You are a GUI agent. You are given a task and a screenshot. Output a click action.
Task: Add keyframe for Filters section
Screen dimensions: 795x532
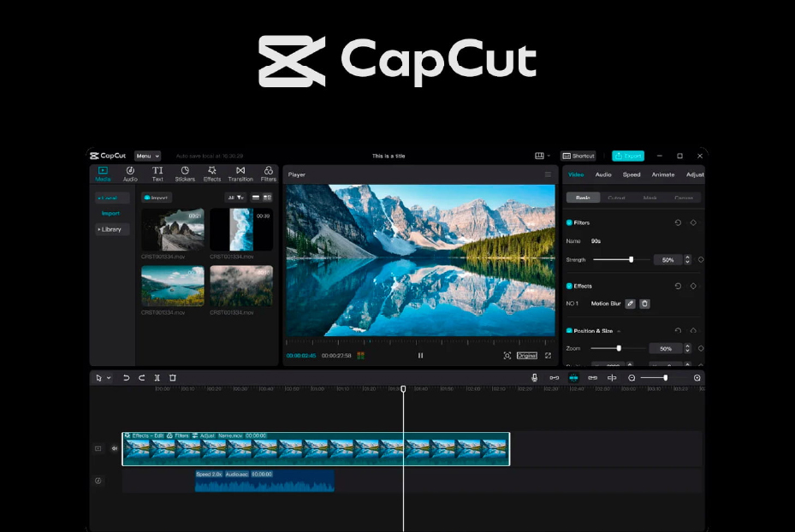pyautogui.click(x=693, y=223)
